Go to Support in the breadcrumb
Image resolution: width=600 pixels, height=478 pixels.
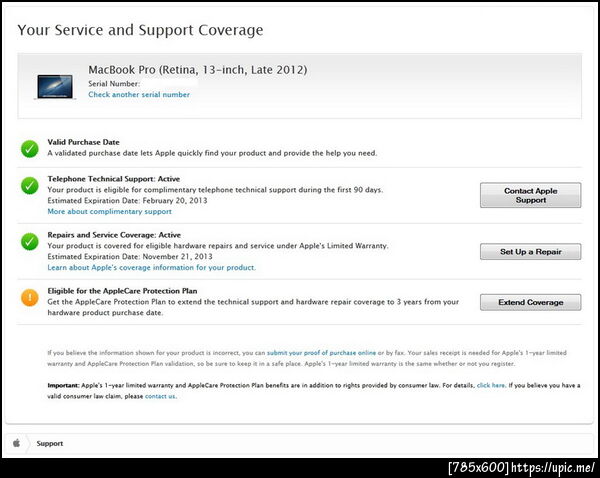click(50, 444)
